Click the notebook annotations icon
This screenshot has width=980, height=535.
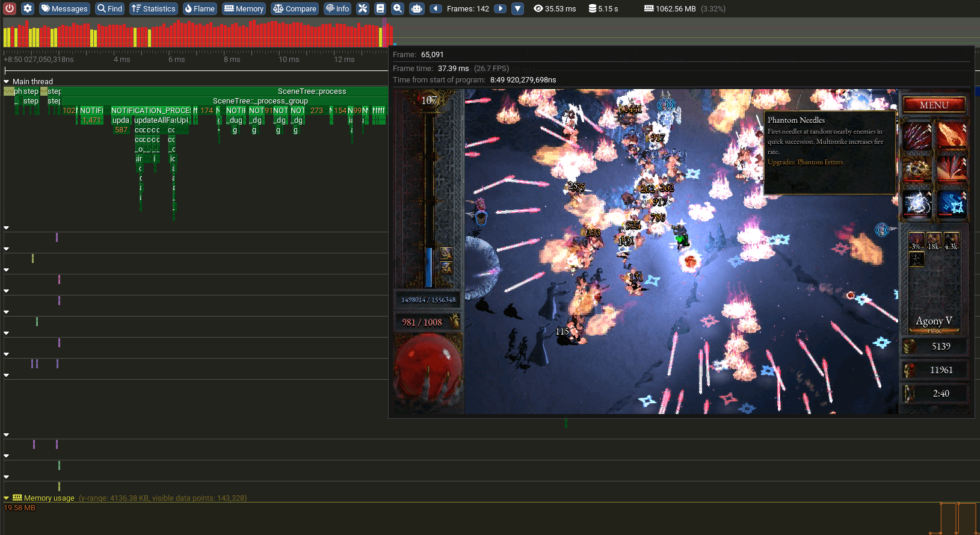click(x=380, y=8)
